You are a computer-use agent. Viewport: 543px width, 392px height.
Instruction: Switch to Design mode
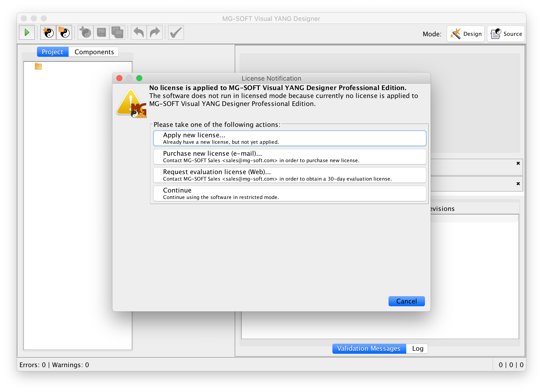466,34
